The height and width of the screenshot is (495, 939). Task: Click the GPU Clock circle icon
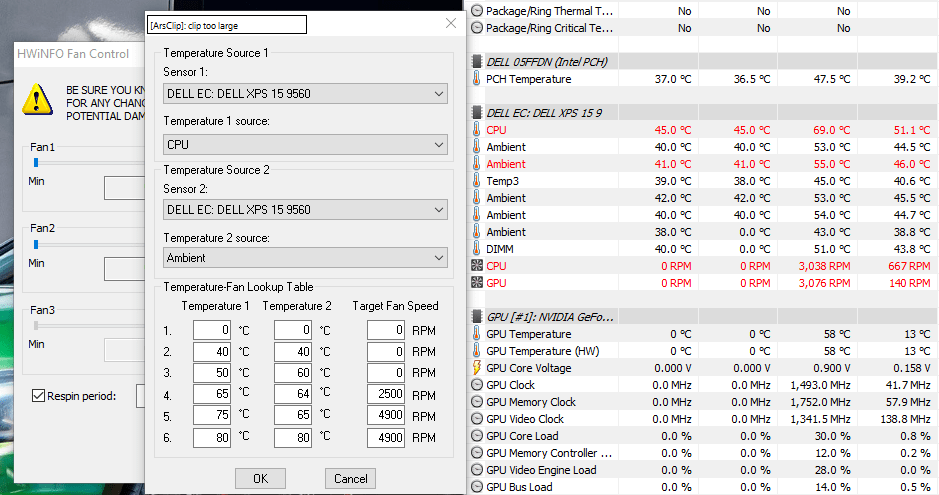point(477,385)
